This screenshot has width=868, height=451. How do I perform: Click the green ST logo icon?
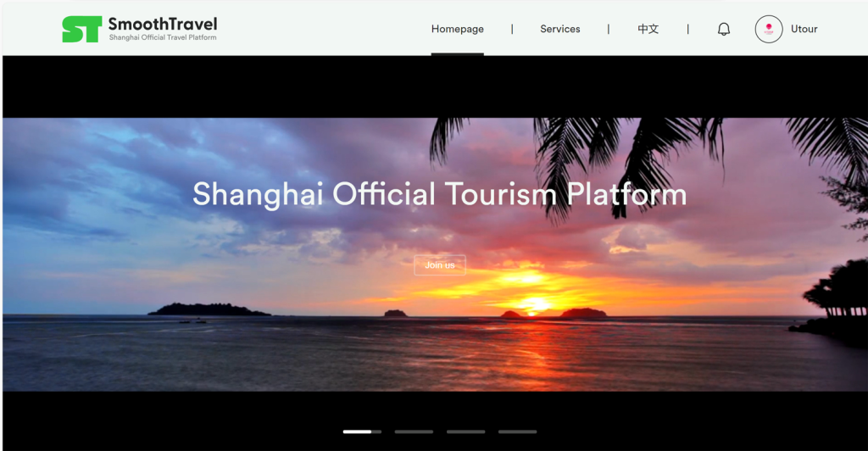point(81,29)
